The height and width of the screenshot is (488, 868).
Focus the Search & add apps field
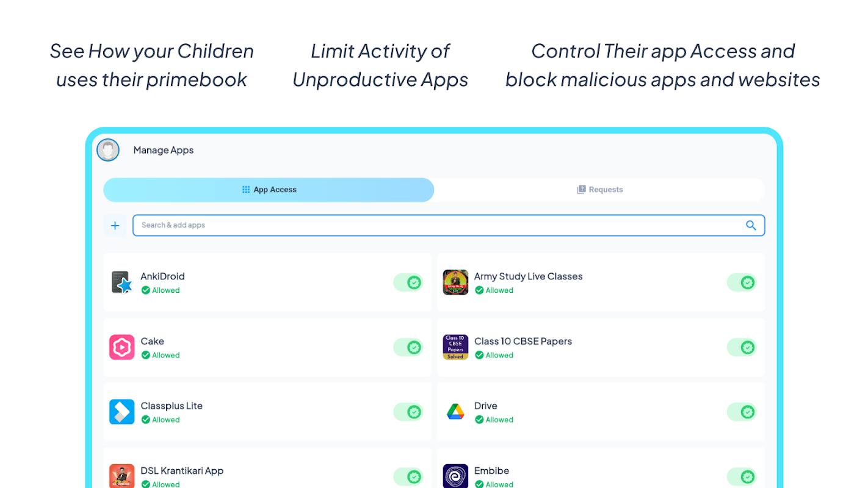coord(449,225)
